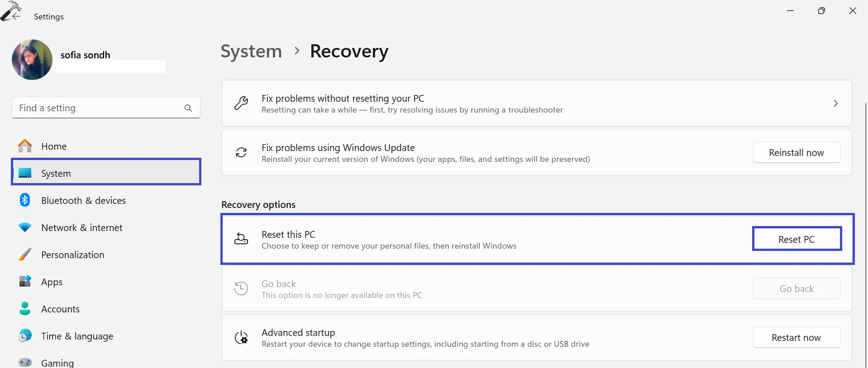Expand Fix problems without resetting chevron
Screen dimensions: 868x368
pyautogui.click(x=835, y=104)
